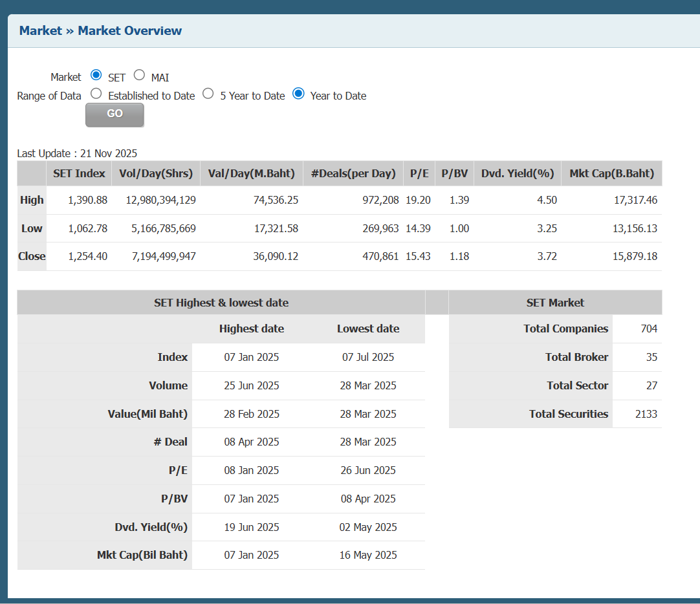Click the Low row label
The width and height of the screenshot is (700, 604).
(32, 228)
